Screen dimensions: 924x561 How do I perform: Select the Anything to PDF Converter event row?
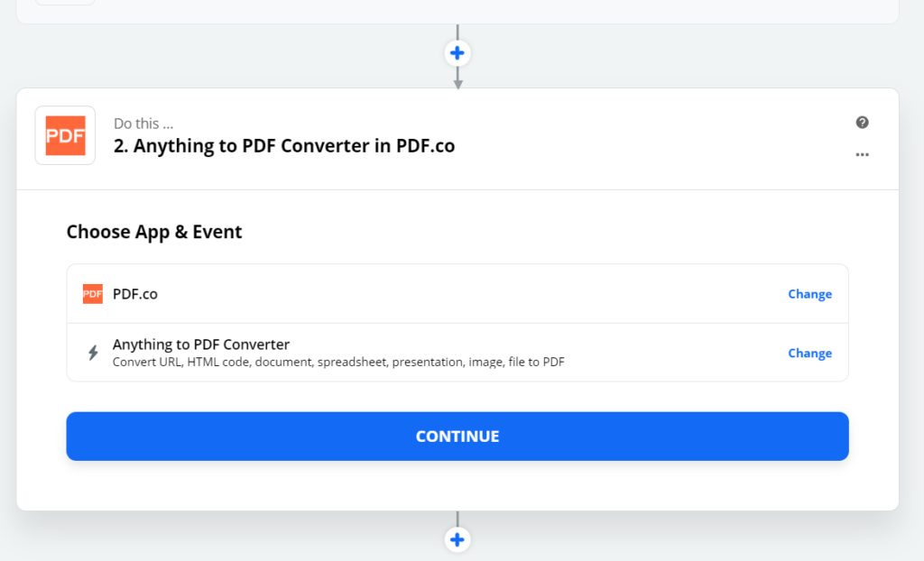[457, 353]
